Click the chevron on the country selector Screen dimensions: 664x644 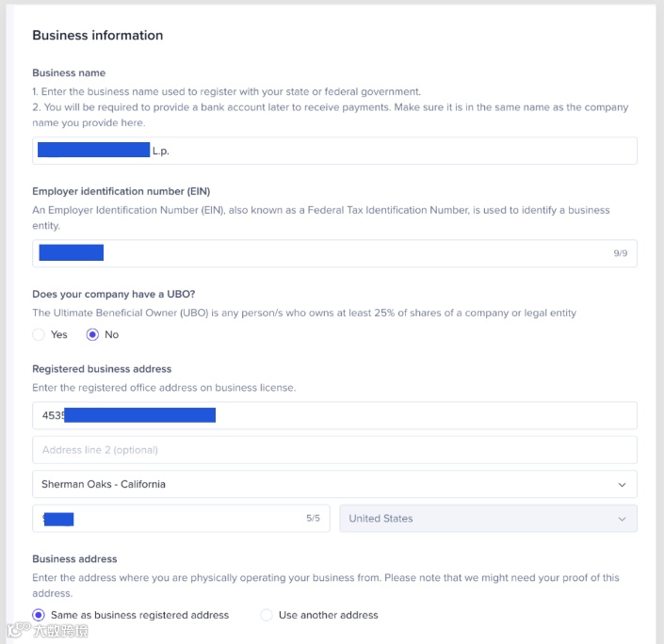(x=622, y=519)
